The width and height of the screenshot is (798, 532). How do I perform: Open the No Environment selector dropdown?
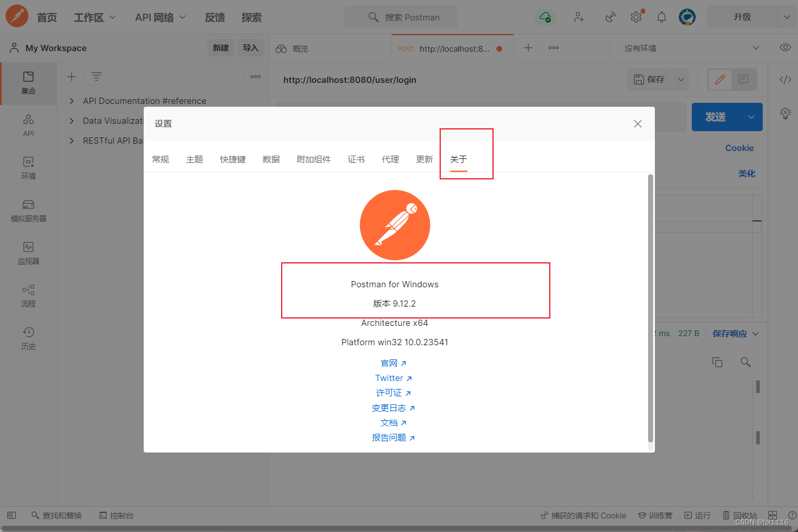pyautogui.click(x=692, y=48)
